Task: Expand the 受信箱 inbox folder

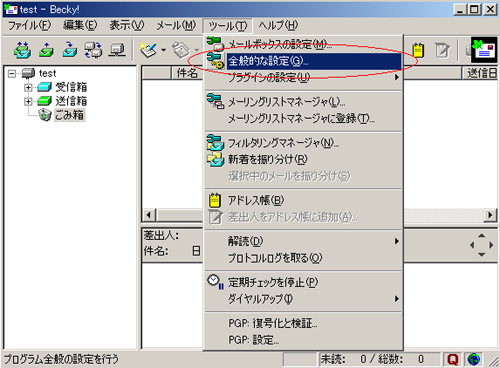Action: (x=28, y=87)
